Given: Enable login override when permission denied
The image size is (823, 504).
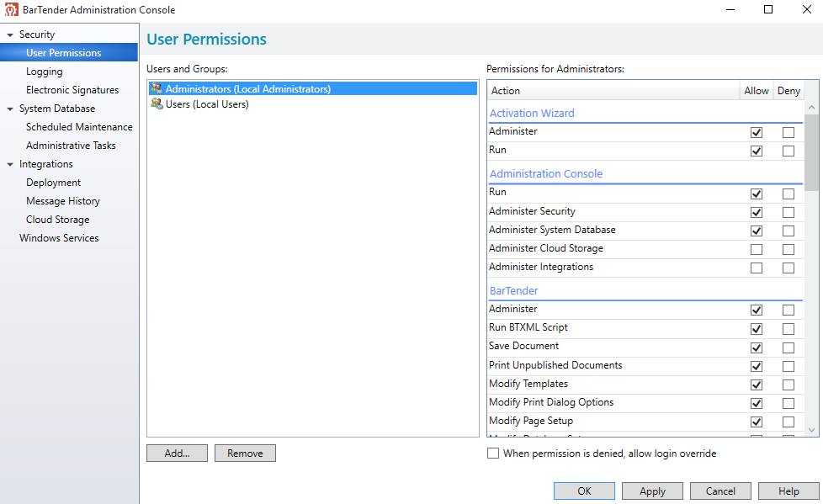Looking at the screenshot, I should coord(493,453).
